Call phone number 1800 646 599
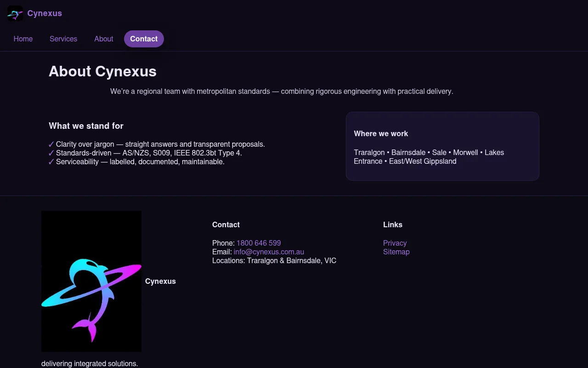The image size is (588, 368). (259, 243)
